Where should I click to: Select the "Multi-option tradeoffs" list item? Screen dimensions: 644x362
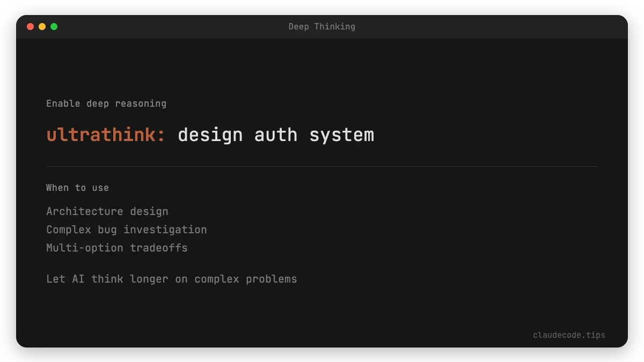coord(117,248)
